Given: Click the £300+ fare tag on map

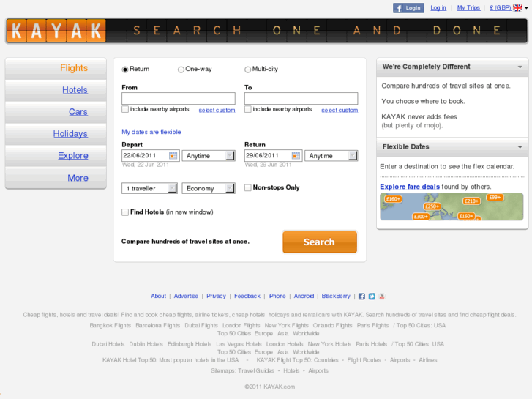Looking at the screenshot, I should click(x=421, y=216).
